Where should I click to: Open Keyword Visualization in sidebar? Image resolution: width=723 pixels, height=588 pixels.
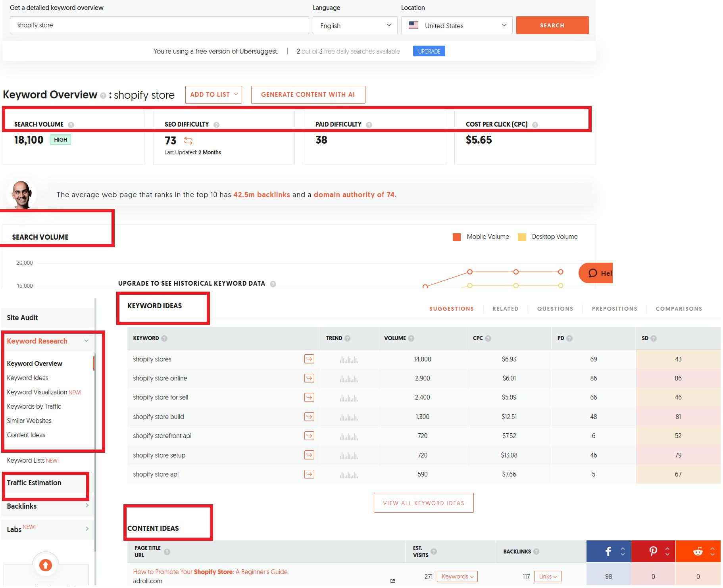click(x=37, y=392)
